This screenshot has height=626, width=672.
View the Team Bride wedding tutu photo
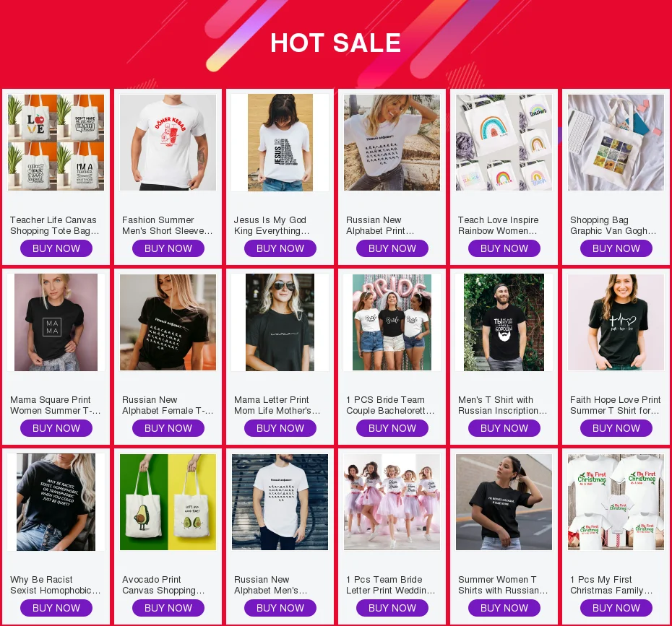coord(392,502)
